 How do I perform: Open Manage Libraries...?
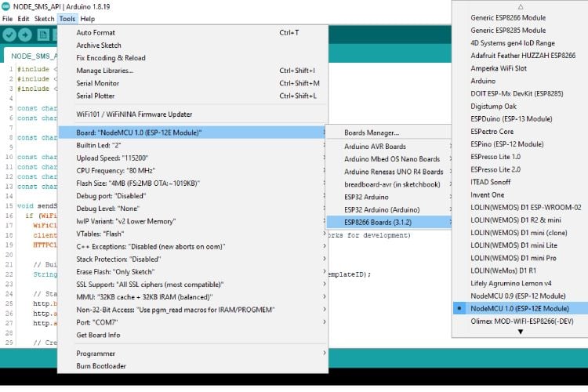(x=193, y=71)
